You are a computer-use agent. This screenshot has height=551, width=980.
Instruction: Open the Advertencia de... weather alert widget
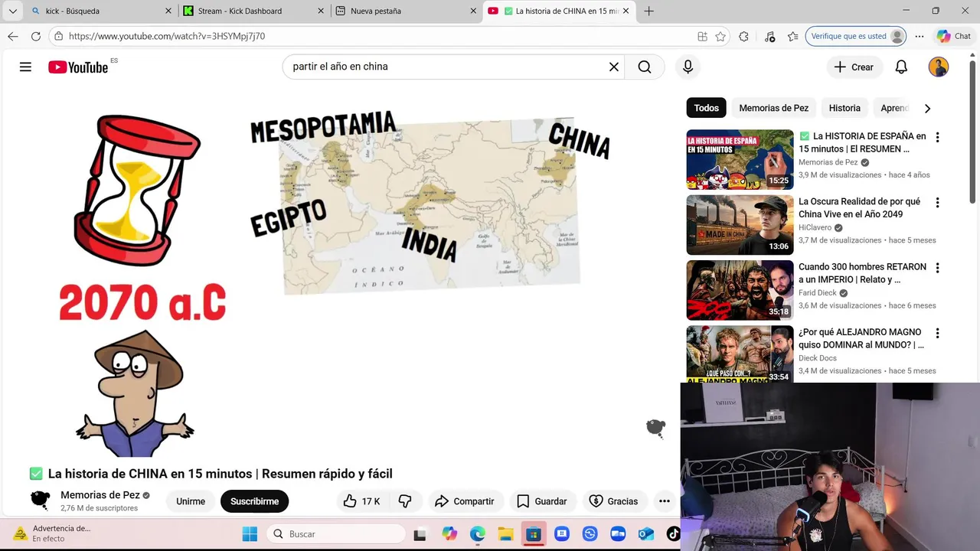[51, 533]
